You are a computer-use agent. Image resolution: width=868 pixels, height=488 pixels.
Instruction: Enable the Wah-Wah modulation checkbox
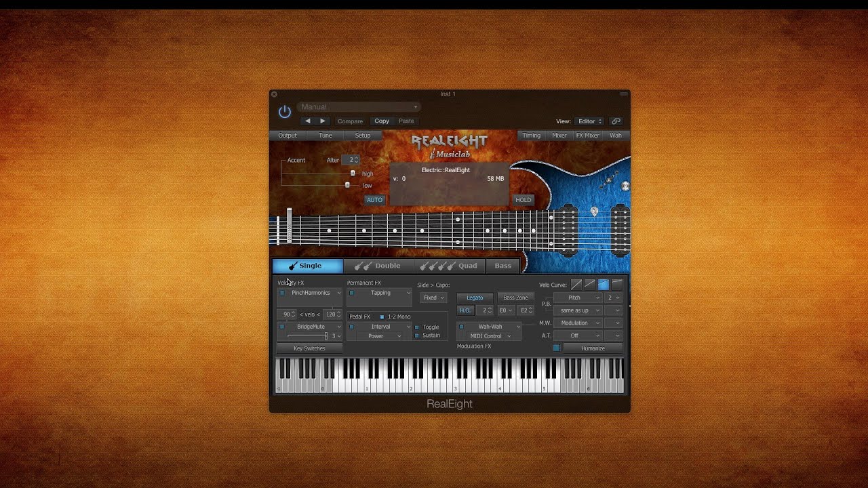pyautogui.click(x=461, y=327)
